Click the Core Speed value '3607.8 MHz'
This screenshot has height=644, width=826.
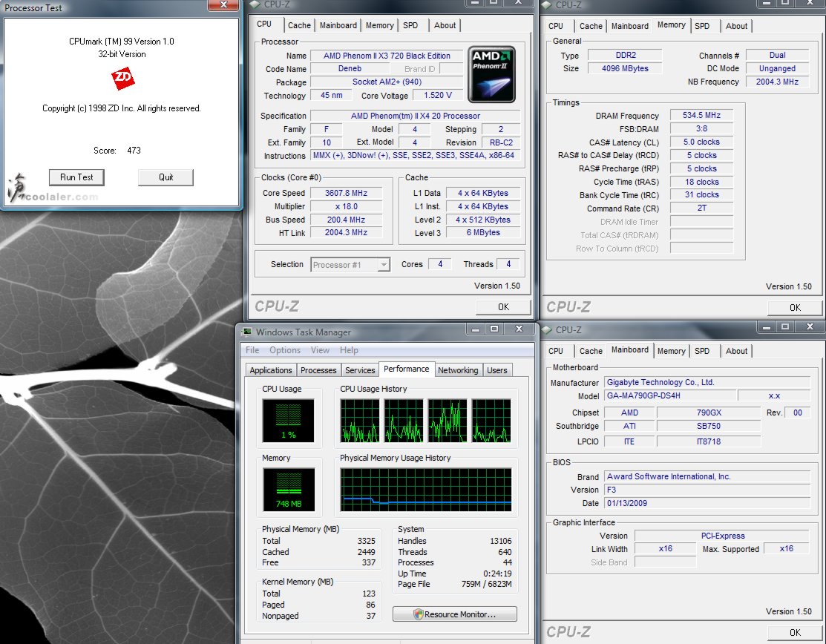coord(346,193)
